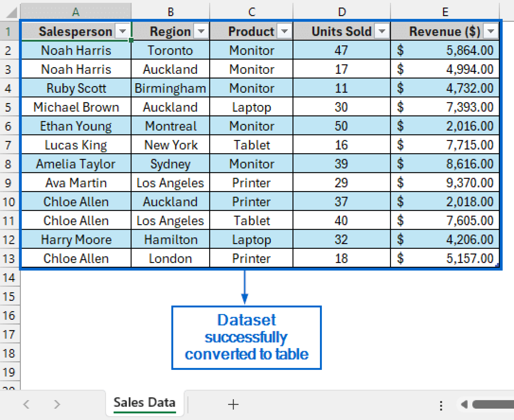Click the previous sheet navigation arrow

click(x=27, y=404)
